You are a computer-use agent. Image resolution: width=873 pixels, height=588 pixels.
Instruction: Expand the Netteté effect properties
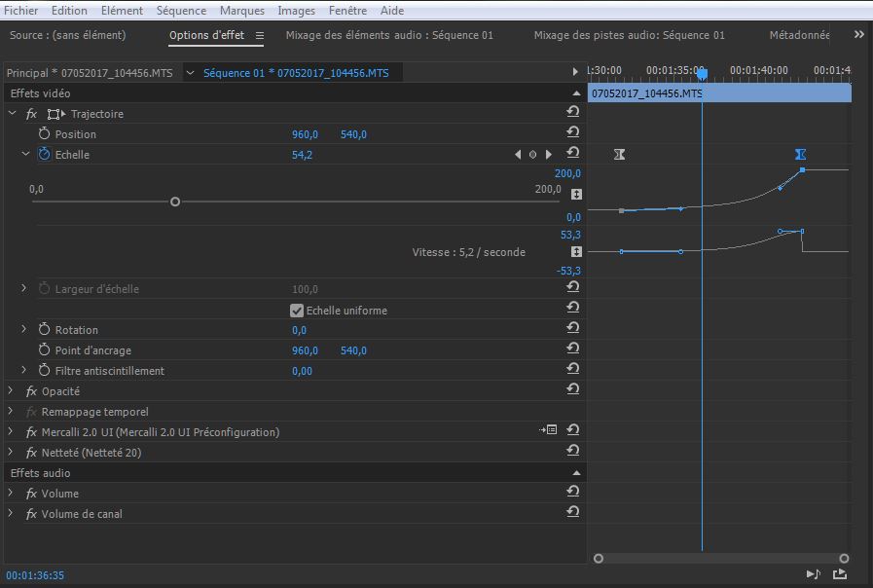[x=12, y=453]
